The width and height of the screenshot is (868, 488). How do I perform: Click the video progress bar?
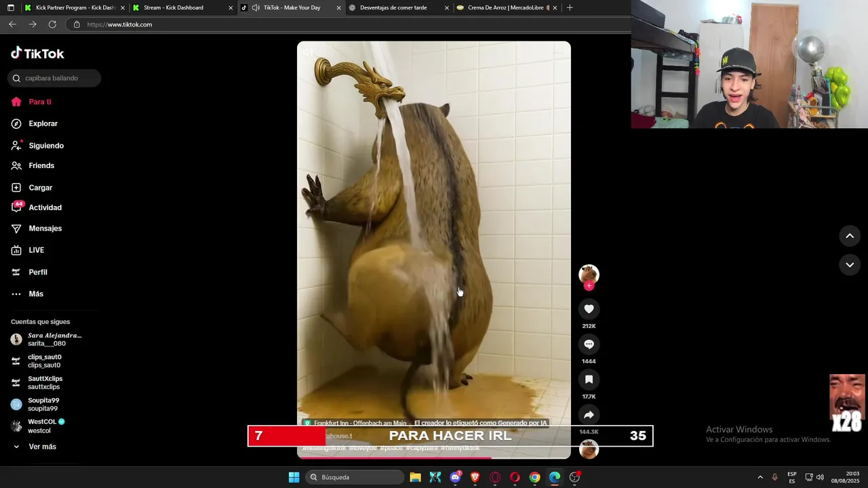tap(434, 457)
